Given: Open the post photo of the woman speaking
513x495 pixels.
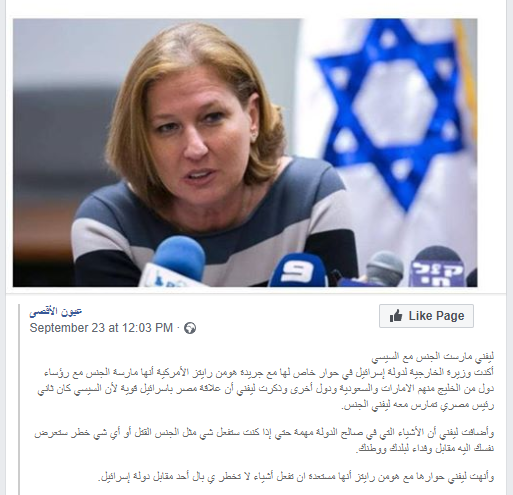Looking at the screenshot, I should tap(245, 153).
